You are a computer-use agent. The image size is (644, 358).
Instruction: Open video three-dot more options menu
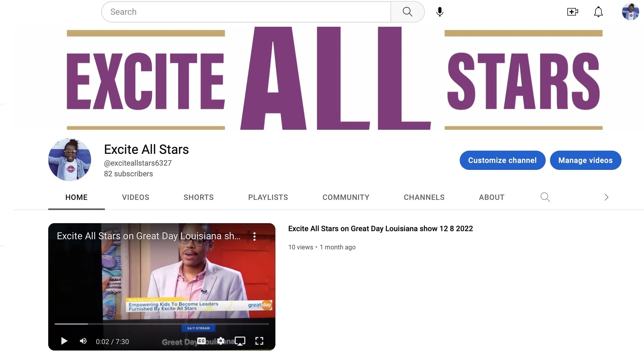coord(254,236)
